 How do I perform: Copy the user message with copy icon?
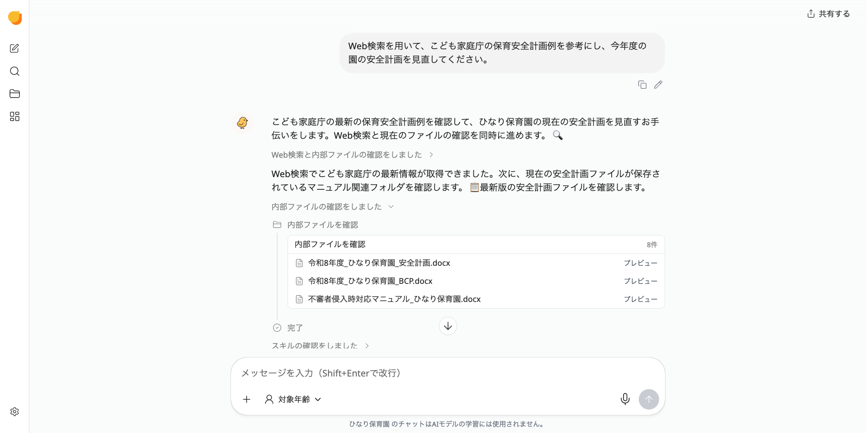pos(642,85)
